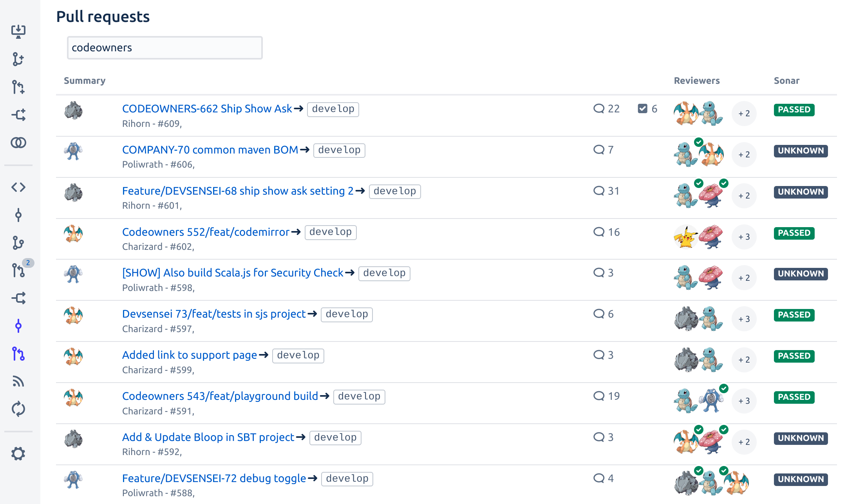
Task: Open pull request 'COMPANY-70 common maven BOM'
Action: point(210,150)
